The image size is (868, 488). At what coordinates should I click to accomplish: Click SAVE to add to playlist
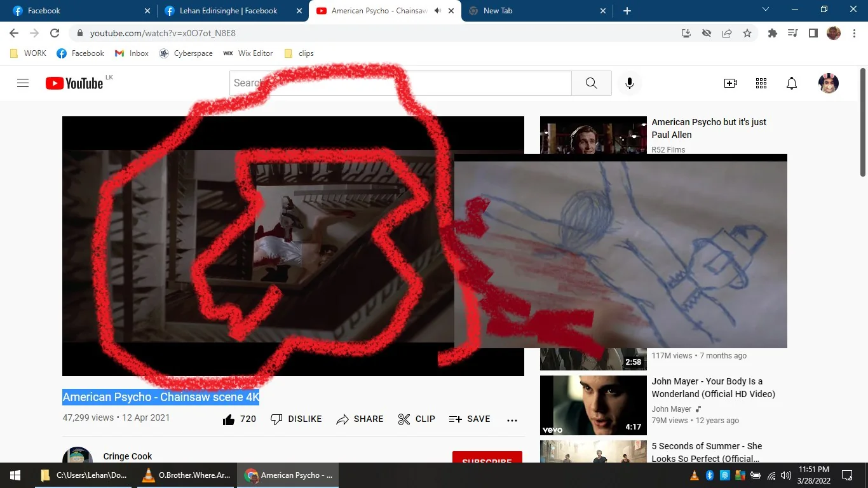coord(470,419)
